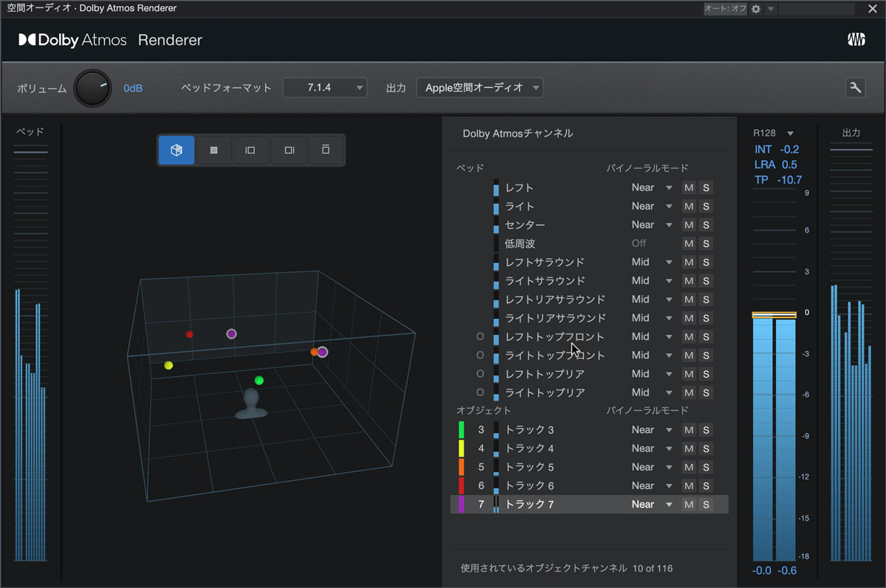
Task: Solo the 低周波 channel
Action: pos(706,243)
